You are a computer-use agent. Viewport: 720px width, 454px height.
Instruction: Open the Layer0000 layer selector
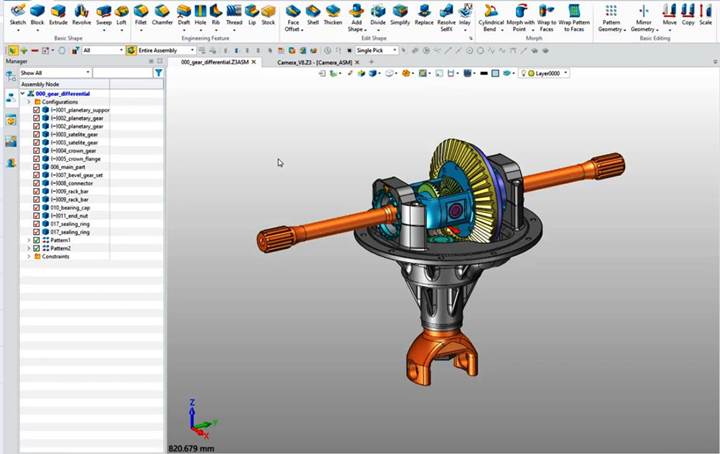click(x=545, y=73)
